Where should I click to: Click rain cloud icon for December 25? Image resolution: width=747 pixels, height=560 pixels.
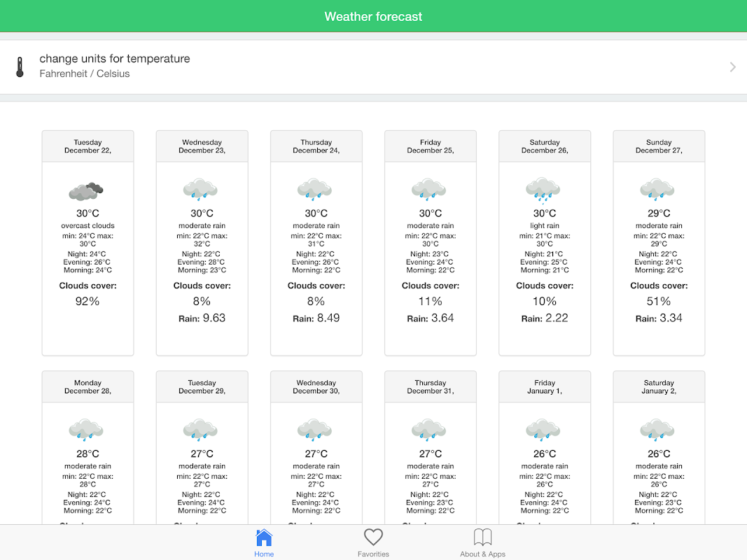pos(428,190)
